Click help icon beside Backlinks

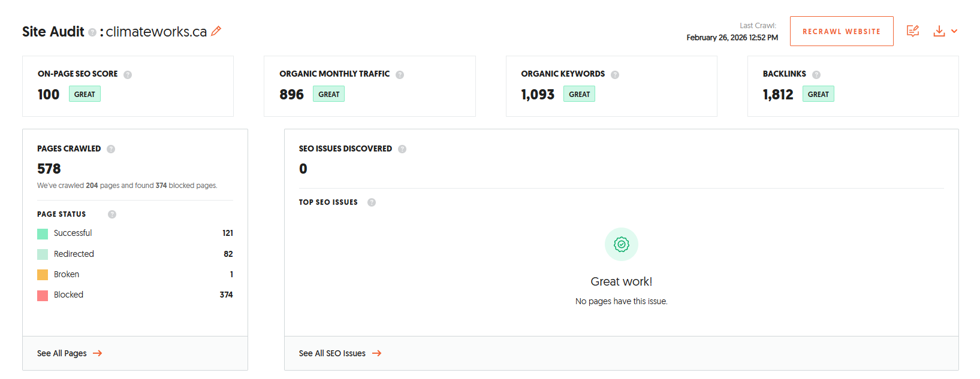click(x=816, y=75)
